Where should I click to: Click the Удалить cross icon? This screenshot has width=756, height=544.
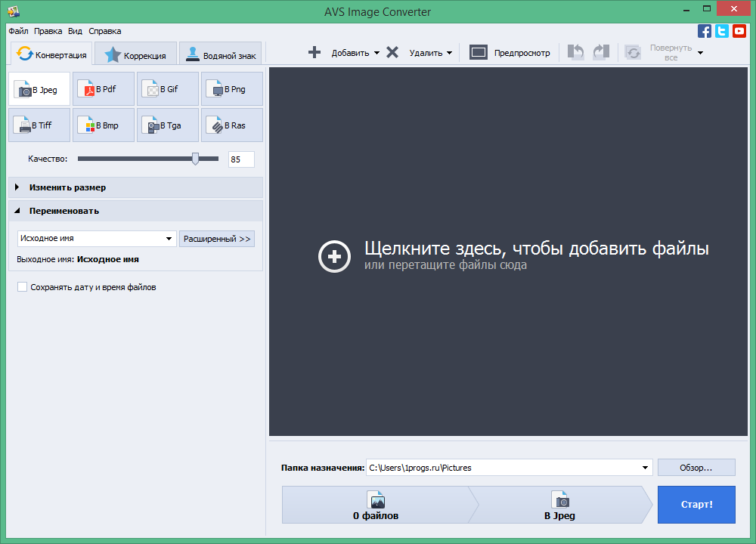tap(391, 53)
